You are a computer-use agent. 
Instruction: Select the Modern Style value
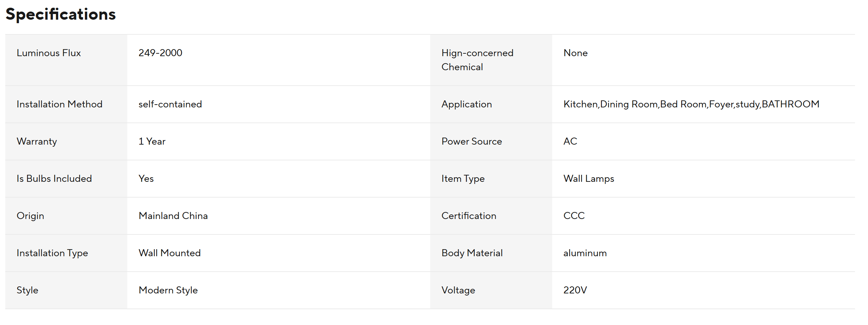168,290
